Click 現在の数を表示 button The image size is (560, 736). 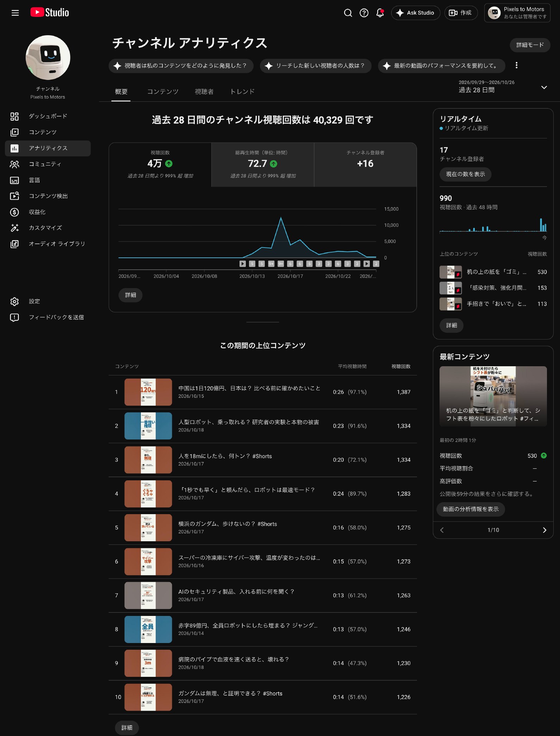tap(465, 174)
